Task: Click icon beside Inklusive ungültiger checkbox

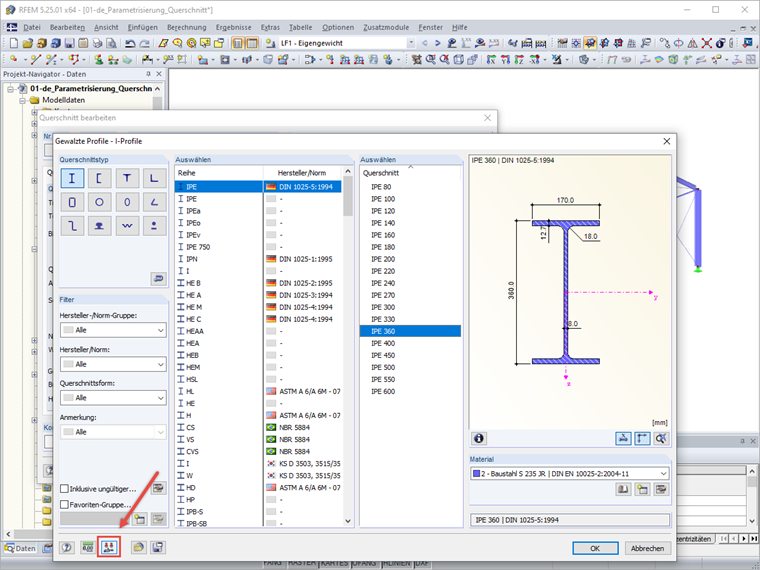Action: pos(158,488)
